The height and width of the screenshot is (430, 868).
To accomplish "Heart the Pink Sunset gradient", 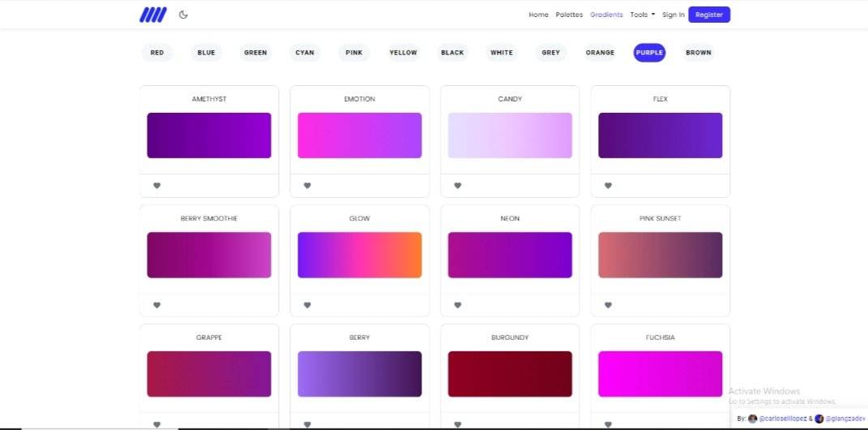I will click(x=608, y=305).
